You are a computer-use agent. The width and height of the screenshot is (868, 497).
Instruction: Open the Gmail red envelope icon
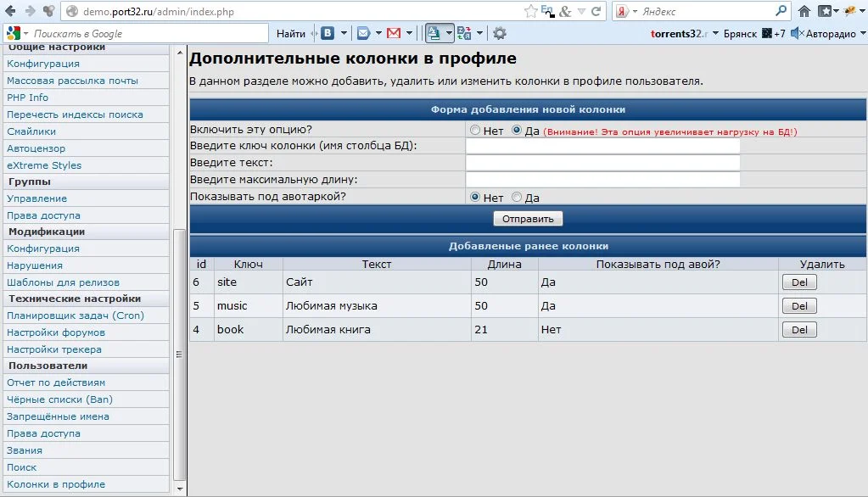click(394, 33)
